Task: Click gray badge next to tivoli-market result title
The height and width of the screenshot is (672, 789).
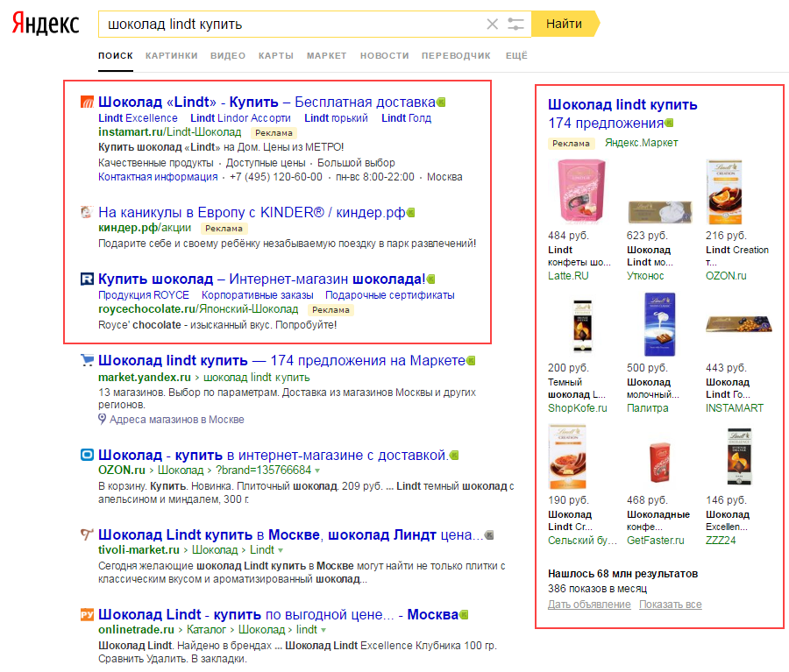Action: [x=489, y=534]
